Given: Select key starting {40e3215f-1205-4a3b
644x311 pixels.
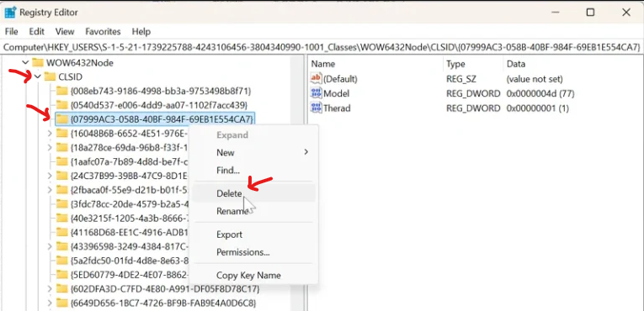Looking at the screenshot, I should click(130, 218).
